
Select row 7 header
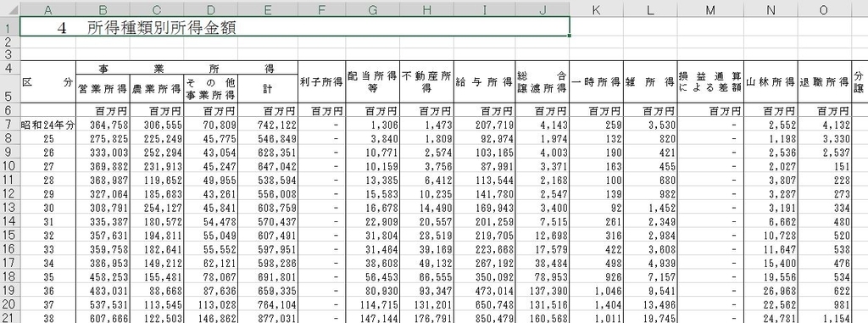point(9,124)
